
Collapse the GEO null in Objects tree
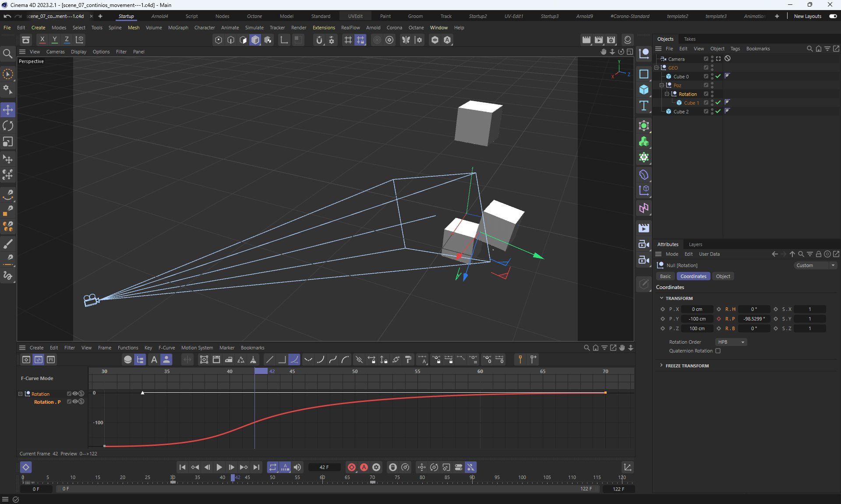[x=657, y=68]
